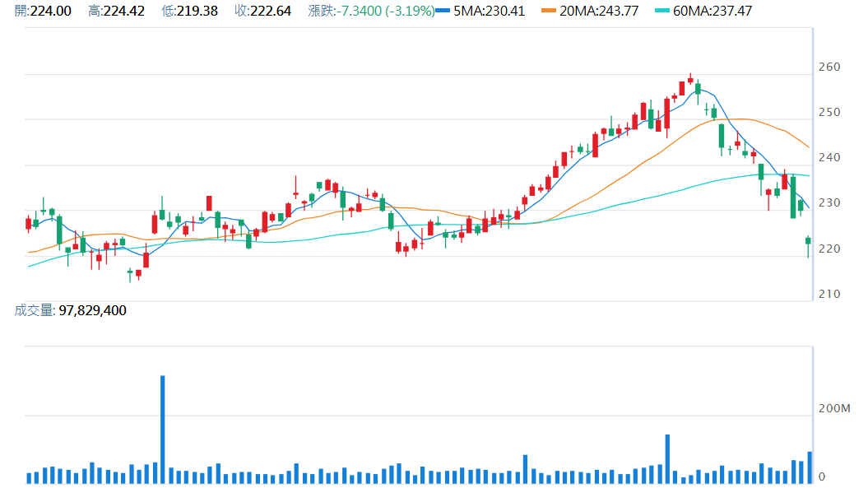Click the 成交量 97,829,400 volume label
Screen dimensions: 868x488
[x=71, y=310]
